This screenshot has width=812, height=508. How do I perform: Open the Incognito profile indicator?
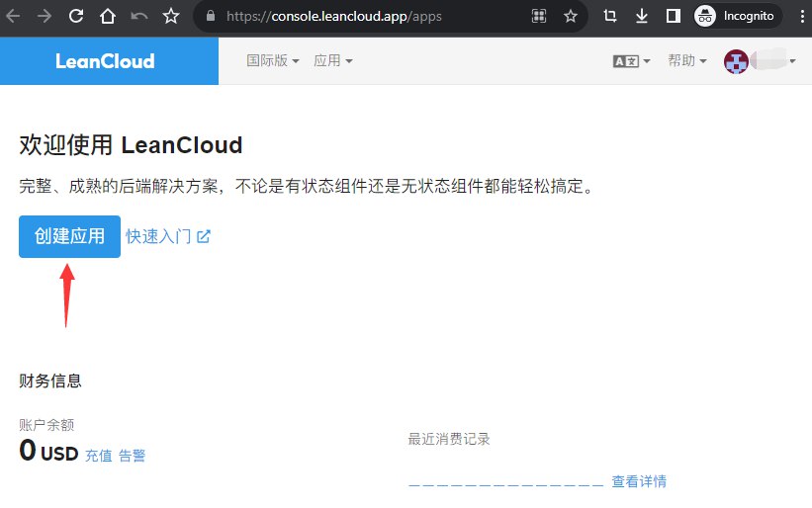click(737, 16)
